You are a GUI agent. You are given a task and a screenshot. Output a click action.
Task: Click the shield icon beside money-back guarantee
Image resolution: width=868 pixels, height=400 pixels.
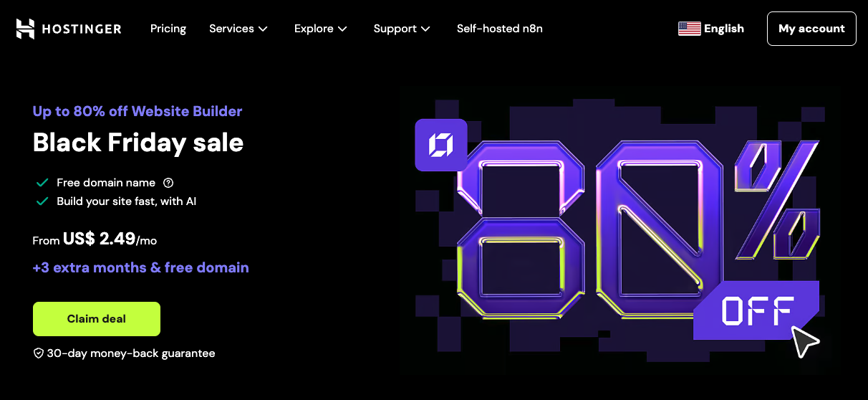pyautogui.click(x=39, y=353)
